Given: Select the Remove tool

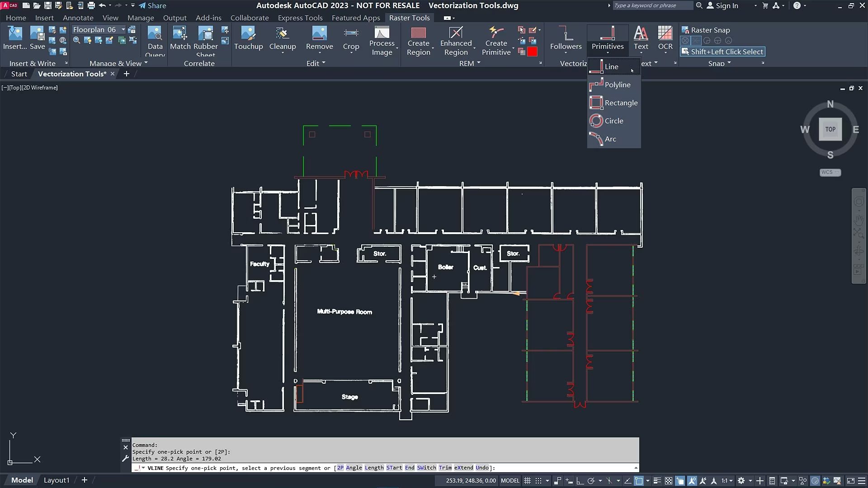Looking at the screenshot, I should tap(319, 40).
